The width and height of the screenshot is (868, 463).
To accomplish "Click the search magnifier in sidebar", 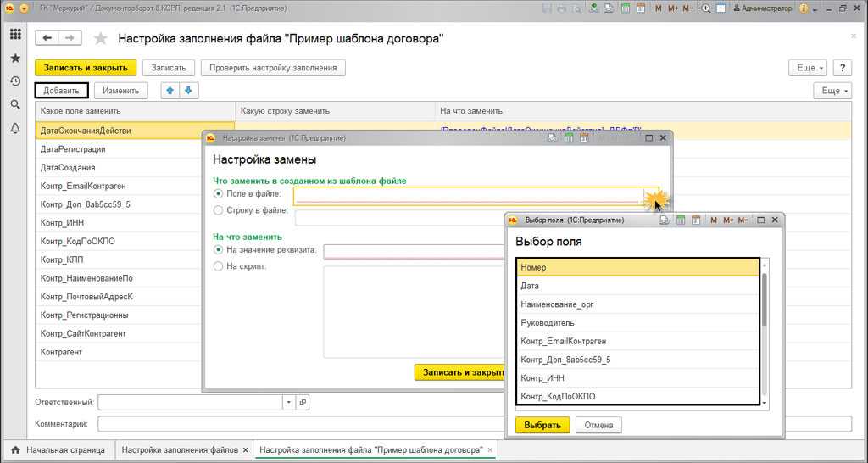I will click(x=15, y=104).
